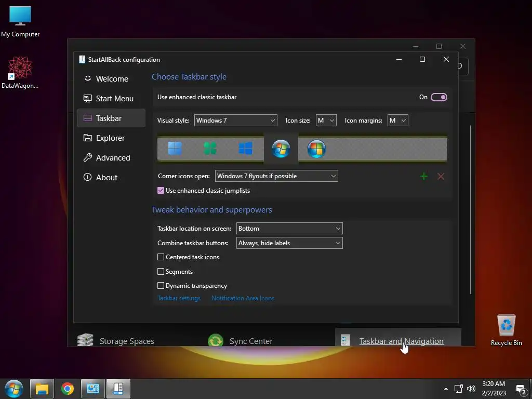Open Combine taskbar buttons dropdown
532x399 pixels.
point(289,243)
